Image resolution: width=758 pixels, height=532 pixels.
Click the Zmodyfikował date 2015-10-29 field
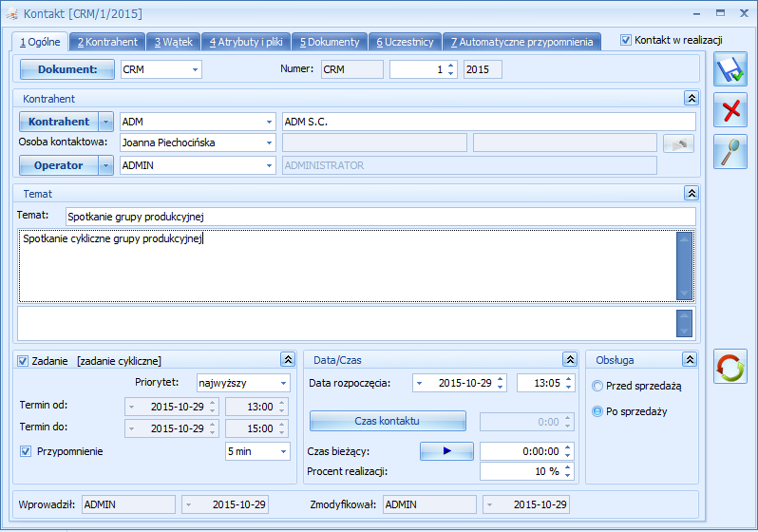[x=526, y=504]
